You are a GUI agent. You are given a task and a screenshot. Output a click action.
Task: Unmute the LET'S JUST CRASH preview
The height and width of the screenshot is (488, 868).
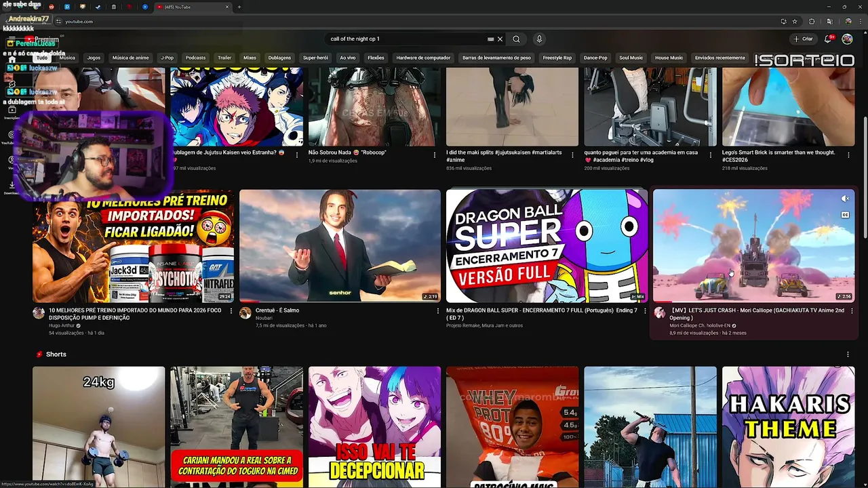point(845,199)
